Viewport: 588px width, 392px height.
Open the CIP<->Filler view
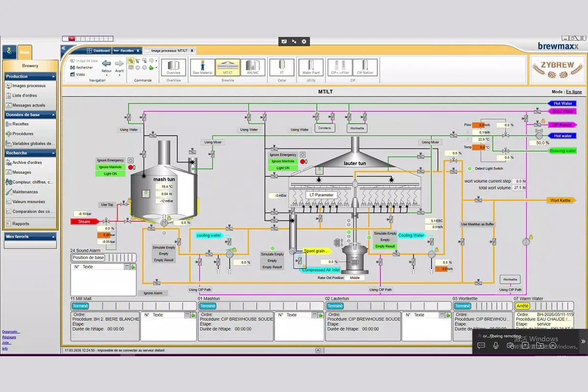pos(340,67)
